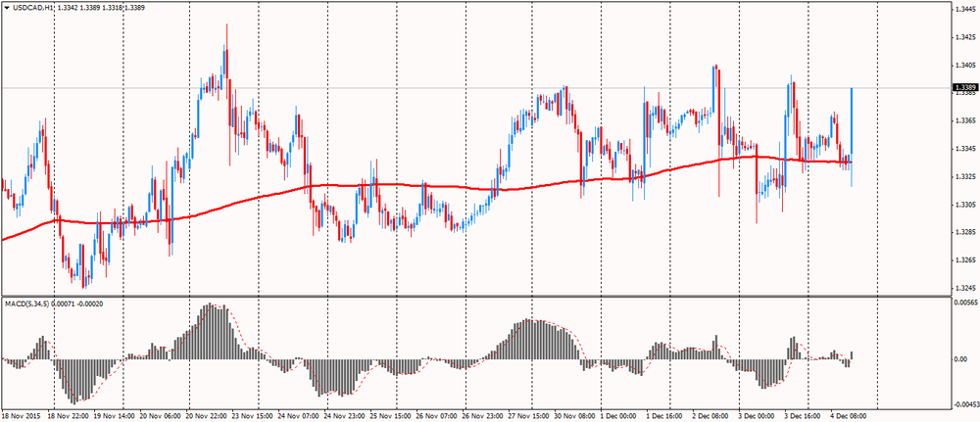Click the 20 Nov 06:00 time label
This screenshot has width=980, height=422.
pyautogui.click(x=160, y=414)
